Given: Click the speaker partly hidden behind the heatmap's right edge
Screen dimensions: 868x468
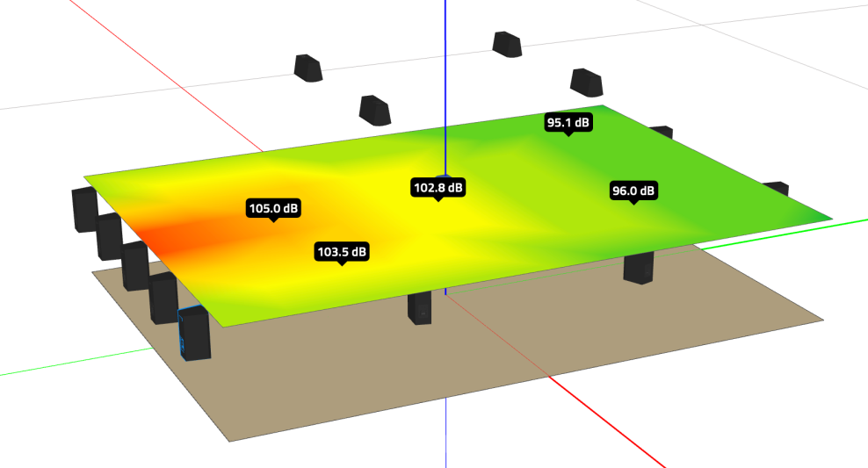Looking at the screenshot, I should click(x=777, y=188).
